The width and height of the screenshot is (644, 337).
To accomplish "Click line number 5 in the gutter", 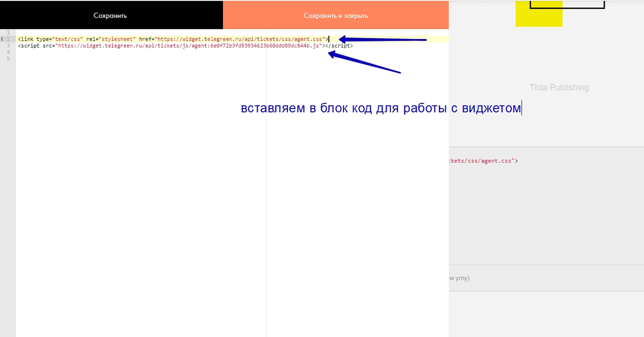I will tap(8, 59).
